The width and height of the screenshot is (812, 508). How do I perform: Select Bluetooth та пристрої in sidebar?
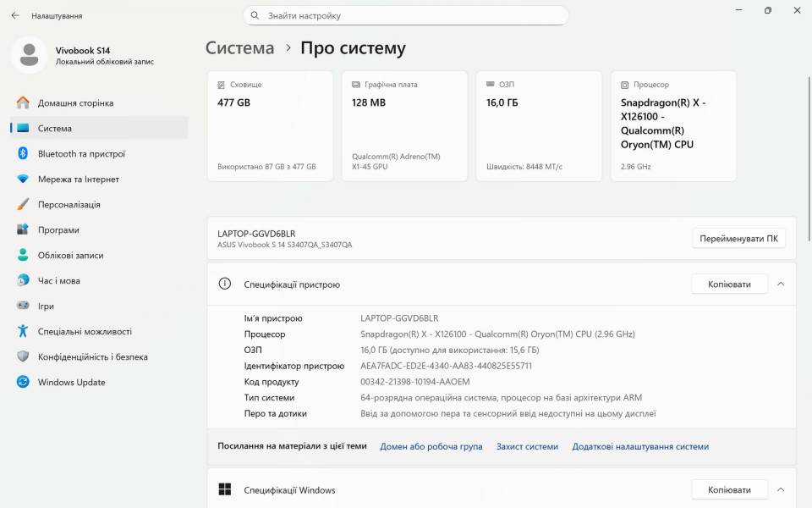tap(80, 153)
